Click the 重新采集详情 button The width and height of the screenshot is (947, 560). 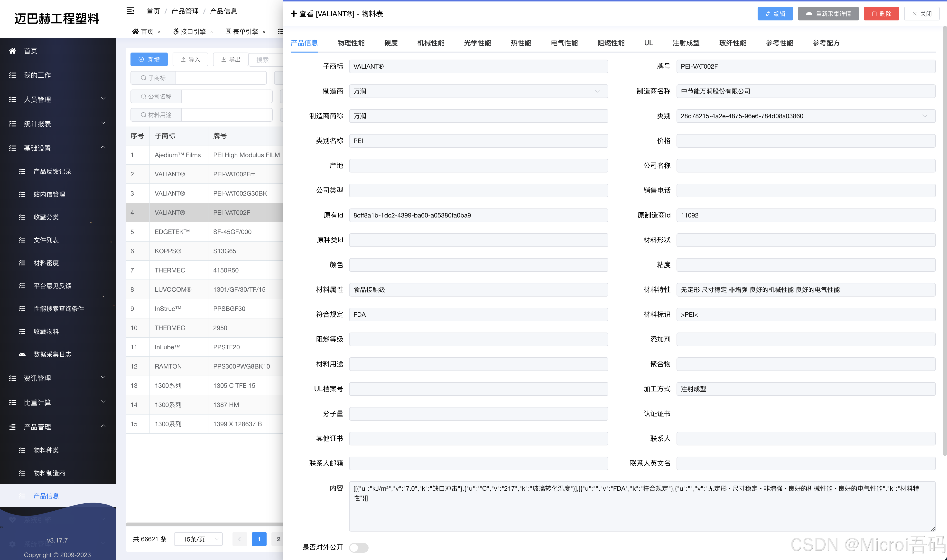[x=828, y=14]
